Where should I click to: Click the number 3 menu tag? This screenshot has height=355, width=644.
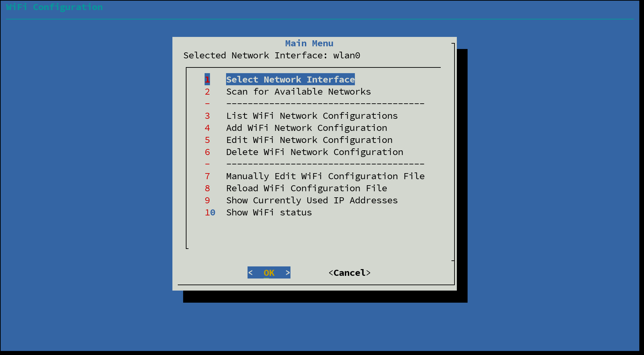pos(207,116)
